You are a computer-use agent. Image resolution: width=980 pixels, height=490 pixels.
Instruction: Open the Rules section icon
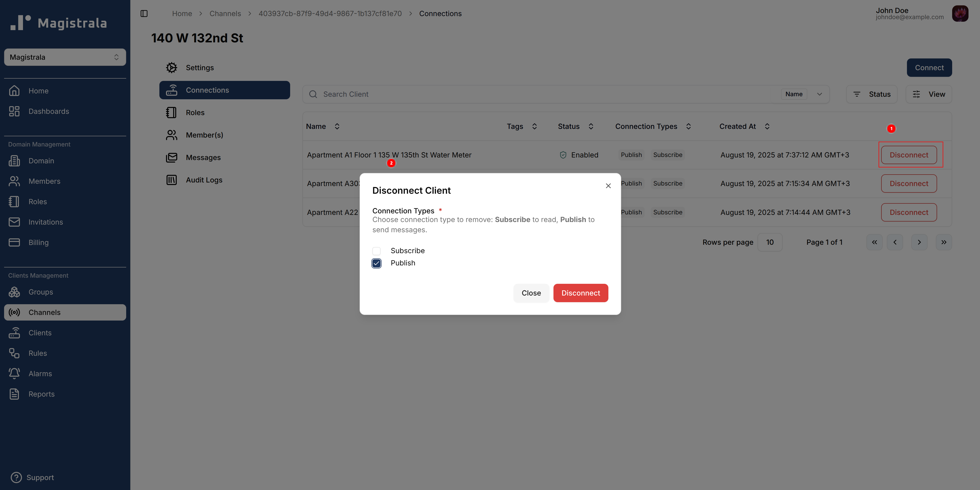coord(15,353)
